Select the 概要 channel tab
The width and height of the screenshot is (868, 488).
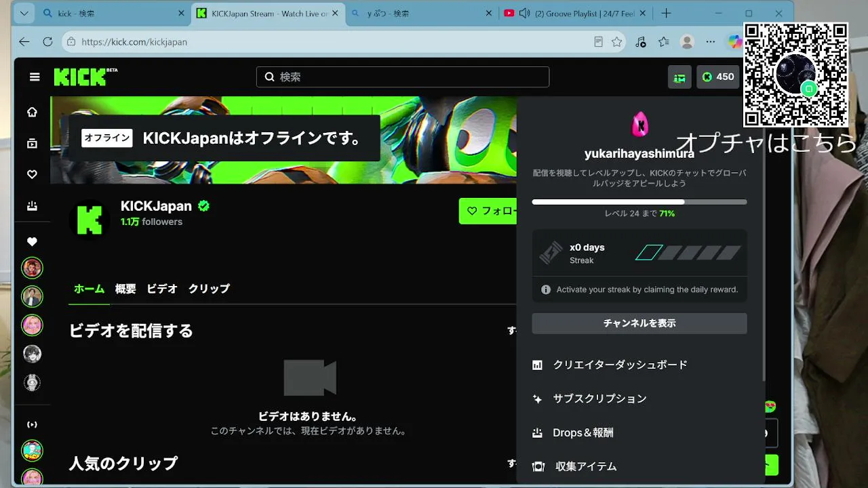point(125,289)
